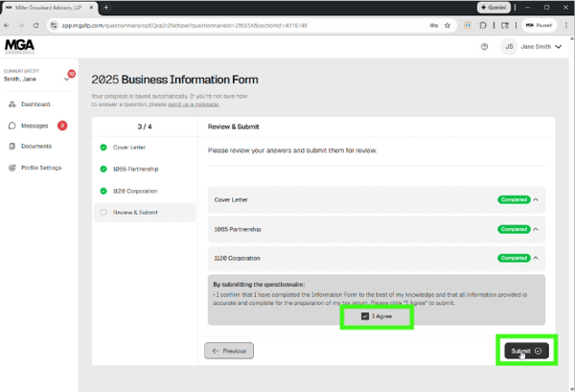Click the JS user avatar
Viewport: 575px width, 392px height.
(510, 46)
